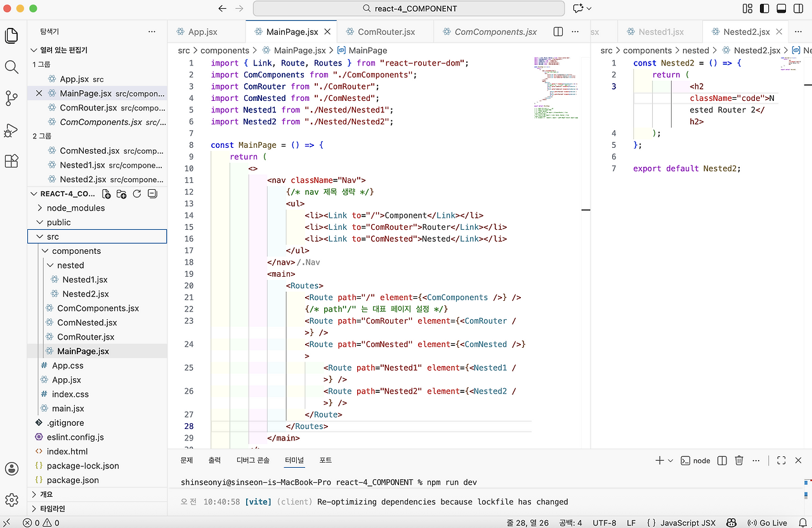Click the react-4_COMPONENT search bar
Image resolution: width=812 pixels, height=528 pixels.
[x=409, y=9]
